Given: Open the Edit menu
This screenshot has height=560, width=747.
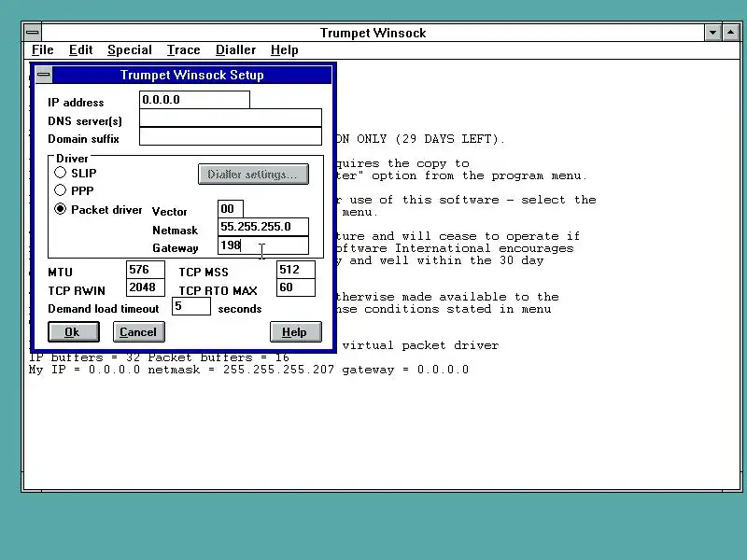Looking at the screenshot, I should (x=80, y=50).
